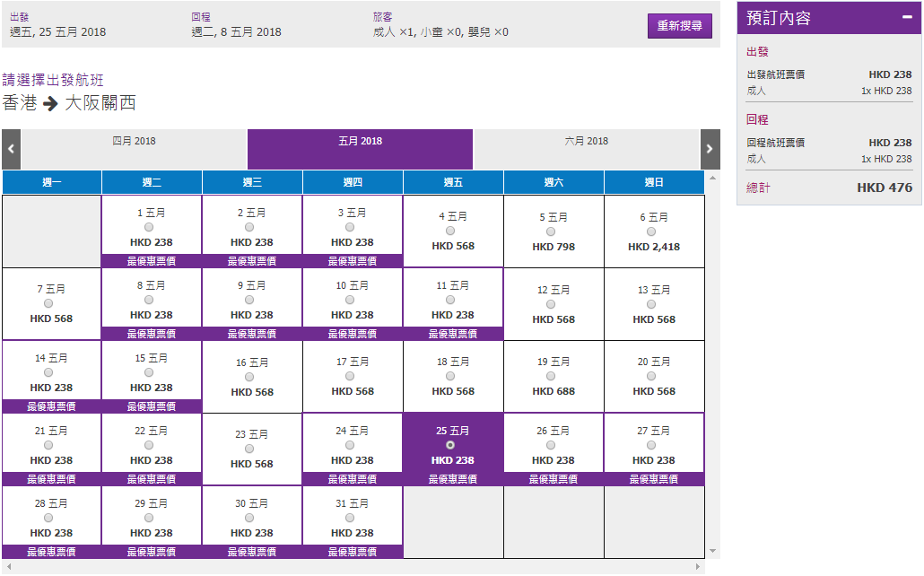The width and height of the screenshot is (924, 576).
Task: Select the 31 五月 radio button
Action: (x=350, y=518)
